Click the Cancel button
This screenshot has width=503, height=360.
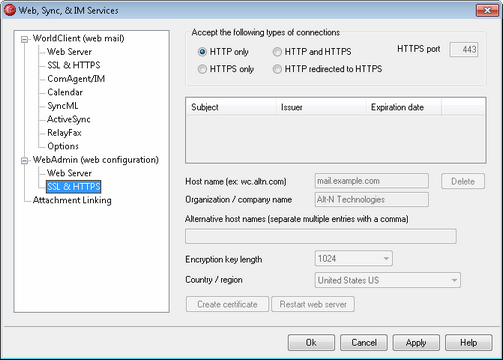click(x=364, y=343)
